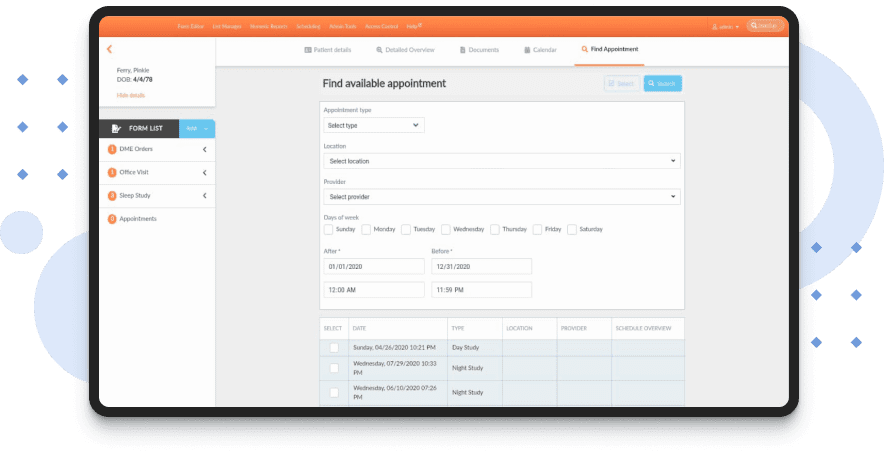Select the 06/10/2020 Night Study row checkbox
This screenshot has height=454, width=884.
tap(334, 393)
